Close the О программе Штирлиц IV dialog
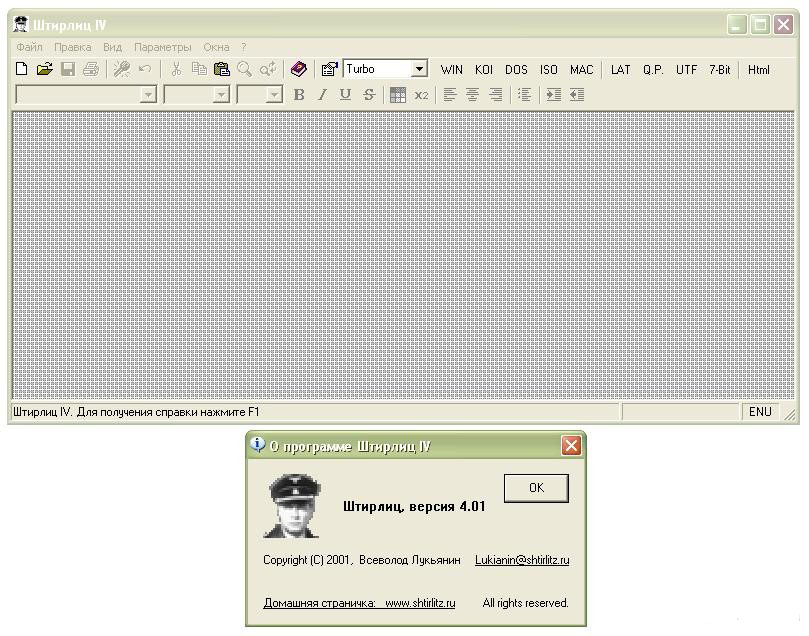The width and height of the screenshot is (809, 636). point(571,445)
